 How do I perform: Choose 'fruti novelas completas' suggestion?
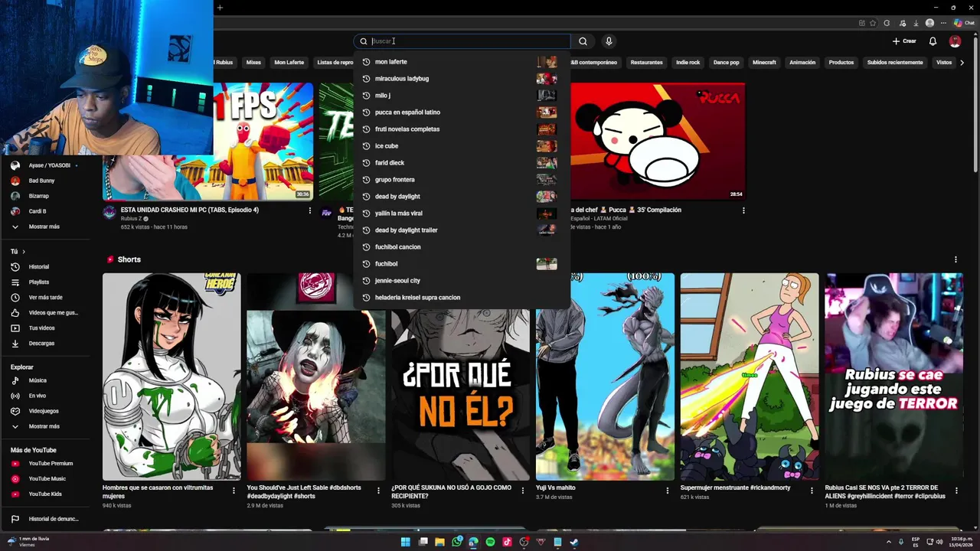click(x=462, y=129)
